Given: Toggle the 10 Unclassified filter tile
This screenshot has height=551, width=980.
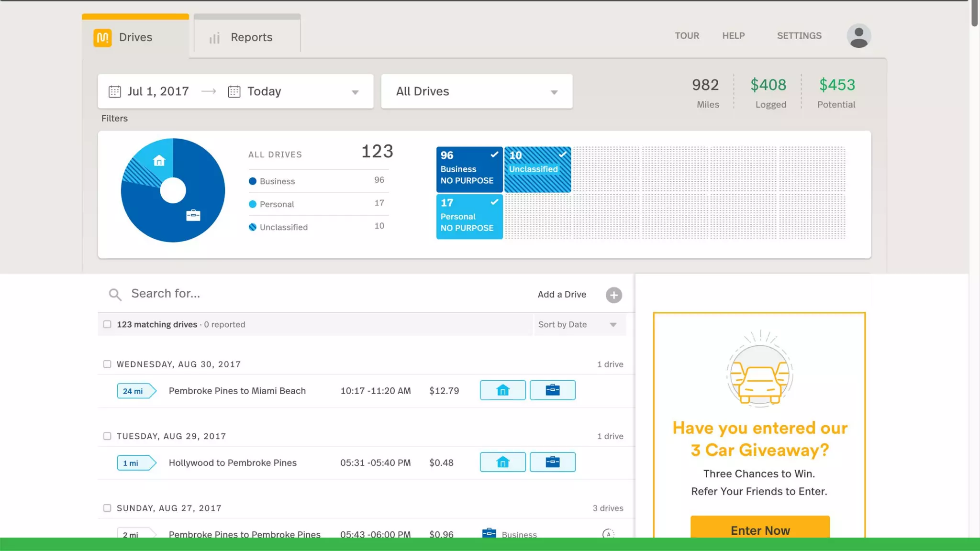Looking at the screenshot, I should (x=537, y=169).
